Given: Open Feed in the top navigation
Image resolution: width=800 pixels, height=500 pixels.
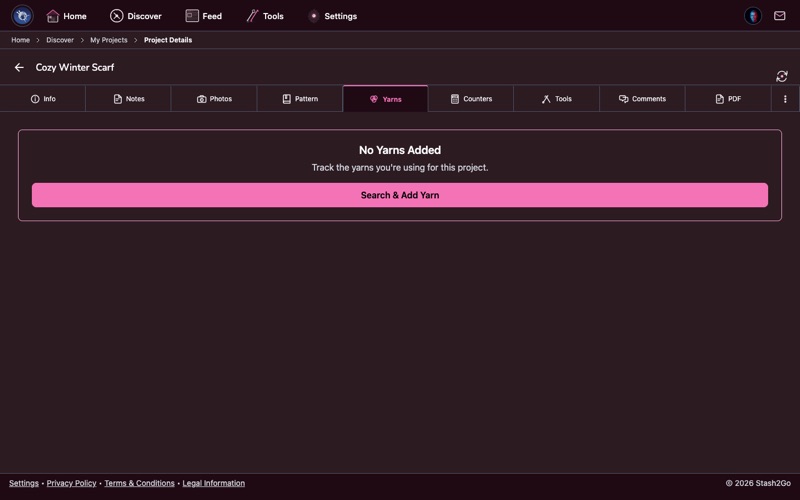Looking at the screenshot, I should coord(204,16).
